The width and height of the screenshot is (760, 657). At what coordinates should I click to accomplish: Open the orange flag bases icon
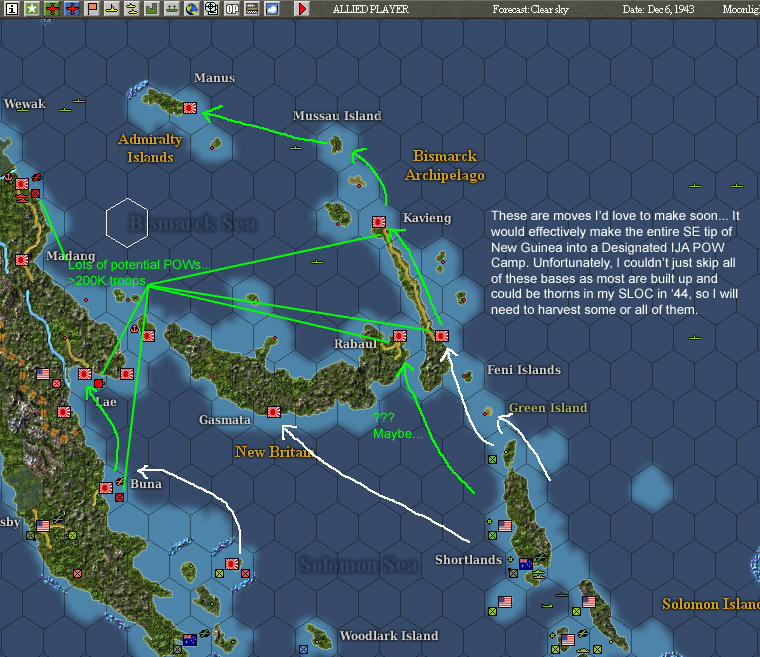pos(92,9)
